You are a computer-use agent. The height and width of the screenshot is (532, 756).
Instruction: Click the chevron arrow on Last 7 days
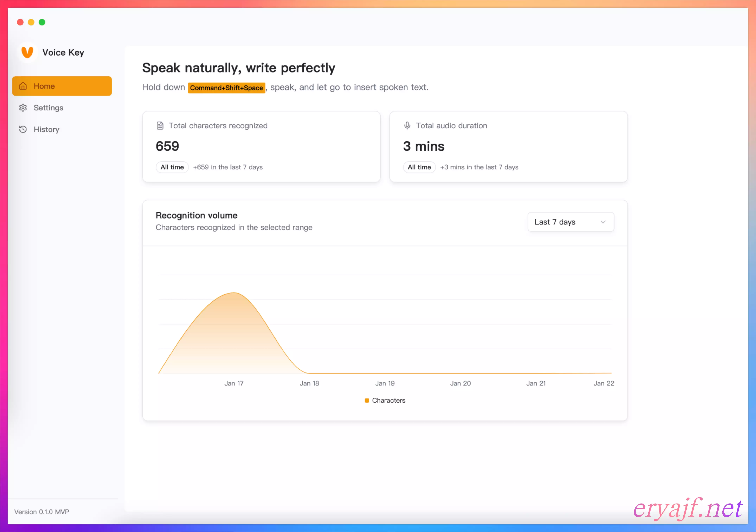click(x=603, y=222)
